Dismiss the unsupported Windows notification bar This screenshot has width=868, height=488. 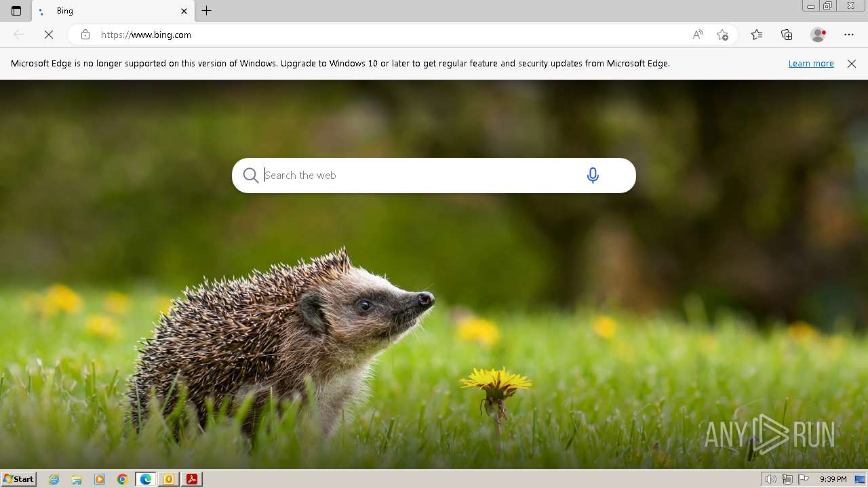point(852,64)
